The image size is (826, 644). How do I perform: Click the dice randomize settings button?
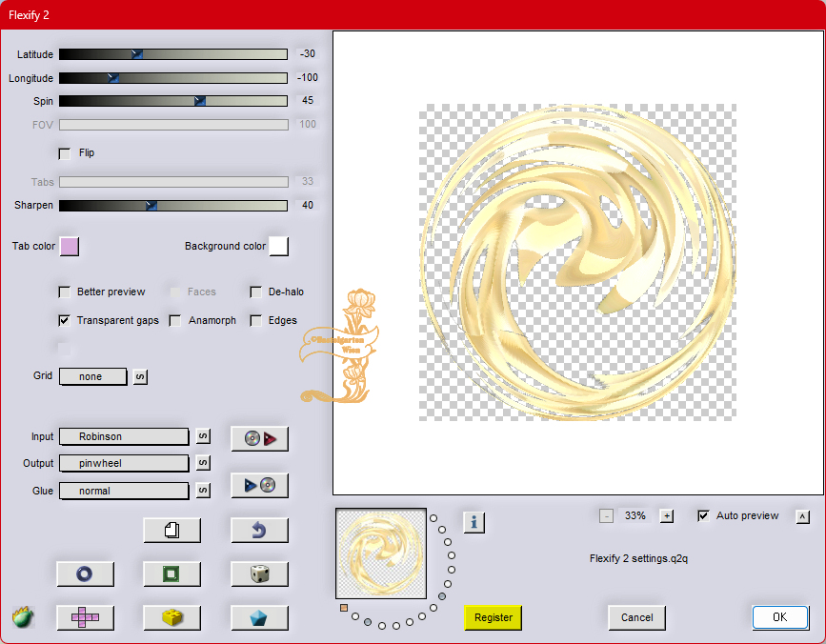coord(259,574)
